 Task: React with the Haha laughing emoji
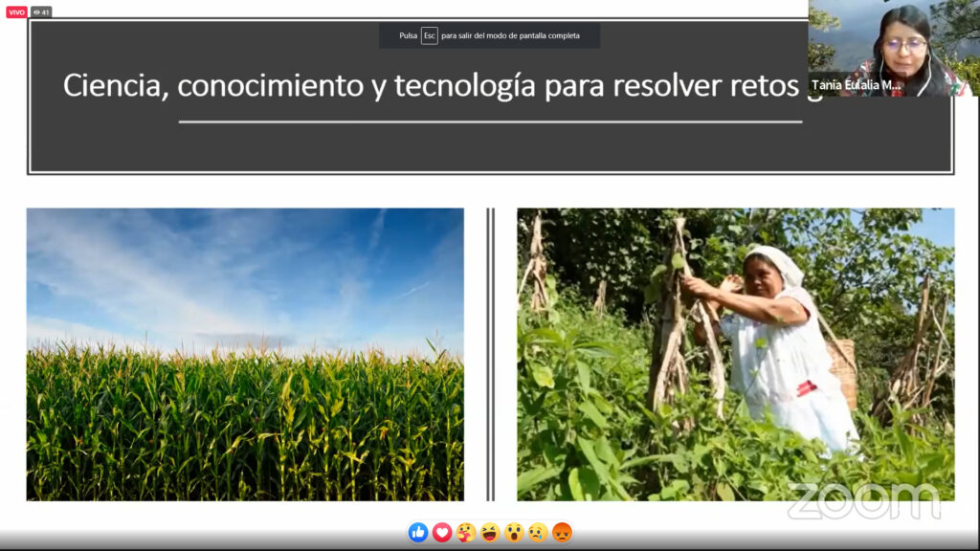click(490, 533)
